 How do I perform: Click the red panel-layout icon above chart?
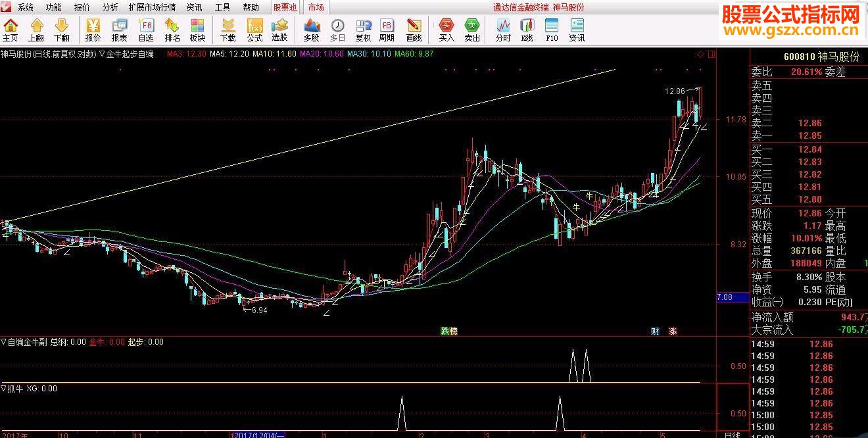tap(711, 54)
